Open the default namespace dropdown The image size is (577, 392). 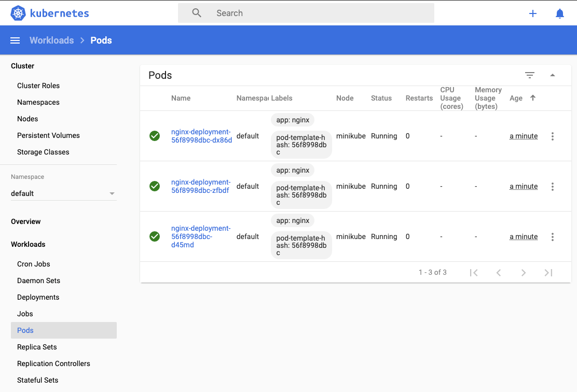64,193
